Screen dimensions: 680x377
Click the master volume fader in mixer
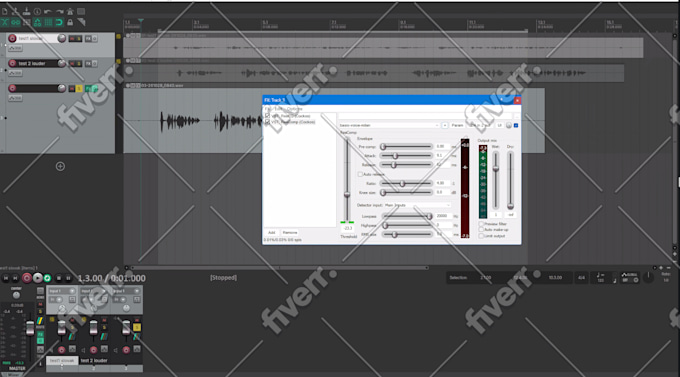[x=30, y=328]
